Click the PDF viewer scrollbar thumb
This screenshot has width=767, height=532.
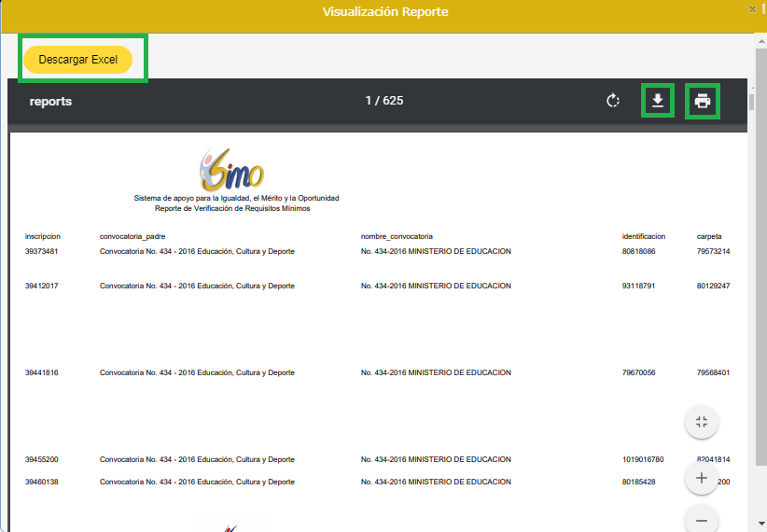(751, 101)
